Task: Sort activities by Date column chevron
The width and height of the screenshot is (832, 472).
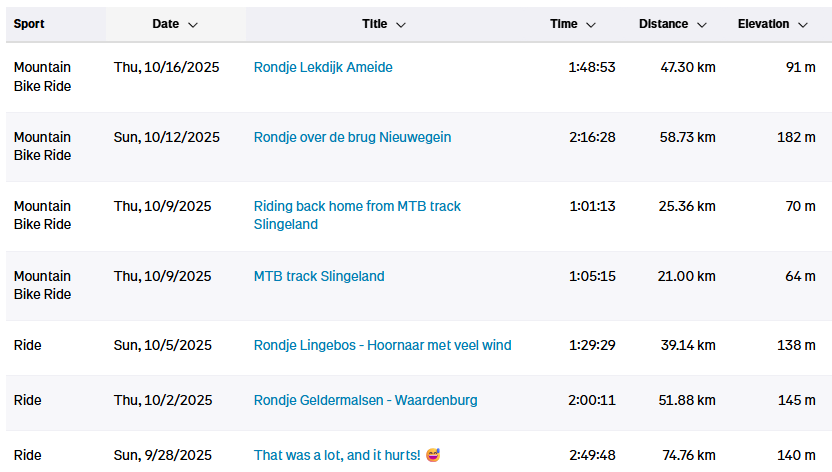Action: tap(193, 24)
